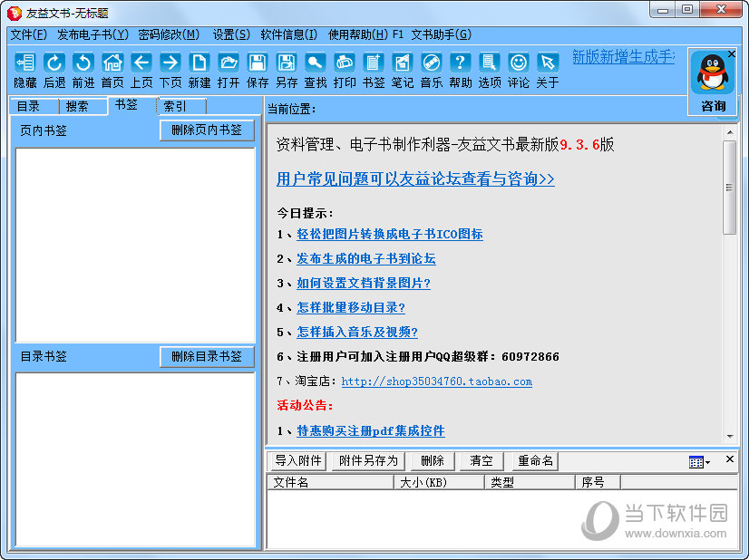749x560 pixels.
Task: Click the content scrollbar down arrow
Action: tap(729, 437)
